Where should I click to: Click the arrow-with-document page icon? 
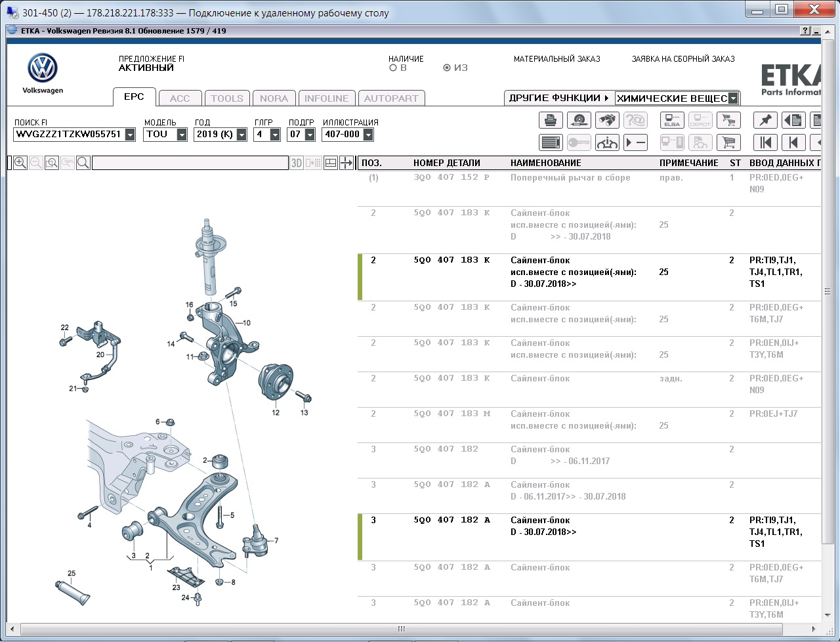pyautogui.click(x=793, y=120)
